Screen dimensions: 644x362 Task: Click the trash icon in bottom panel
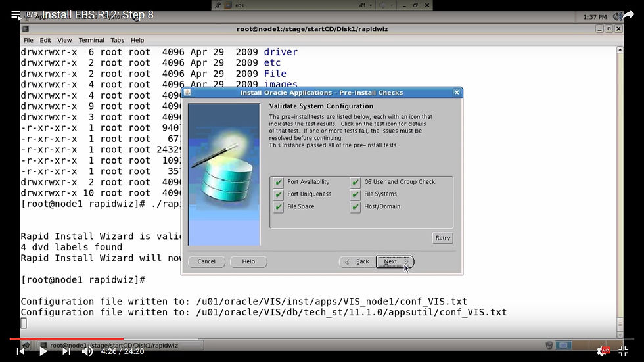[x=549, y=345]
